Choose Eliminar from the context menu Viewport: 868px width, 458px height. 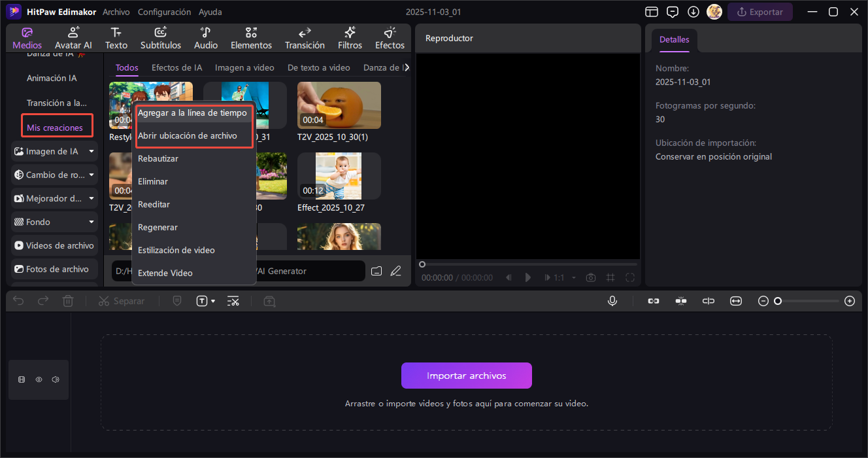point(153,181)
